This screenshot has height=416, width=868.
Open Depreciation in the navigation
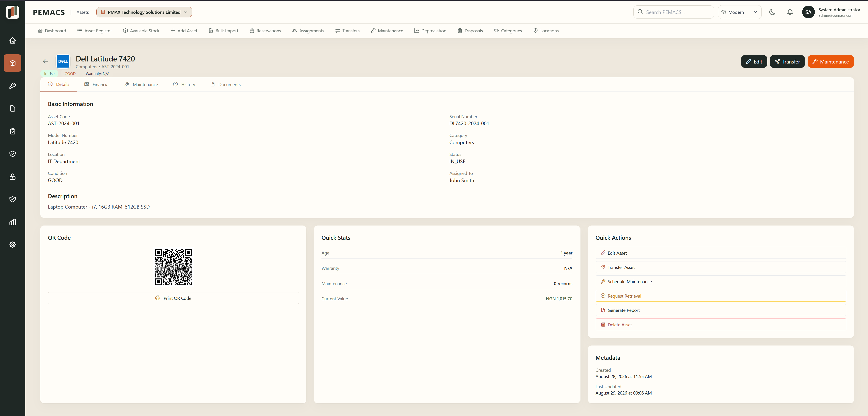pos(430,31)
